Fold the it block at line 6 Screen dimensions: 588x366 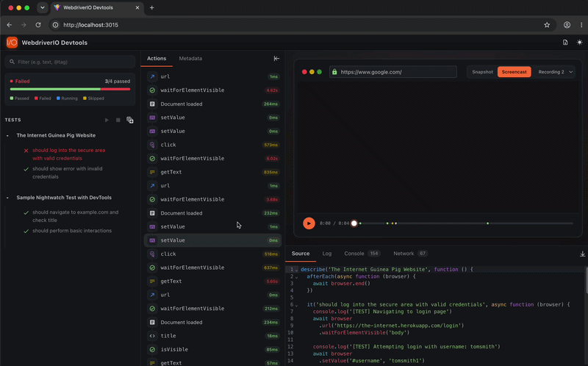(x=296, y=305)
